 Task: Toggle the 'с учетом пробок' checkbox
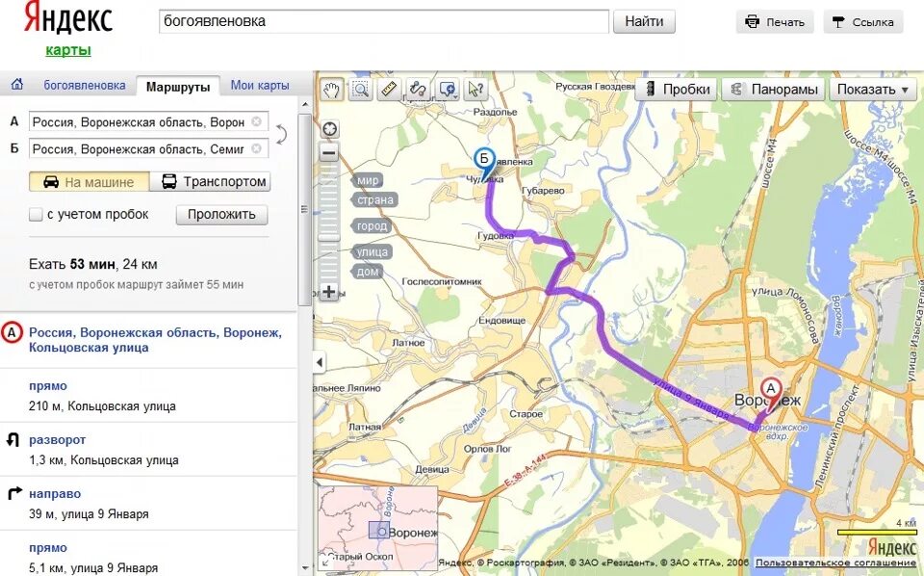(x=36, y=215)
